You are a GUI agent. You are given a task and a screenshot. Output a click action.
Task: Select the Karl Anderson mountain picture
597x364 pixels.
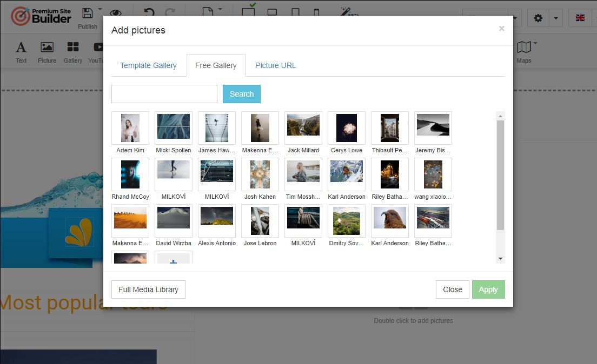pos(347,174)
